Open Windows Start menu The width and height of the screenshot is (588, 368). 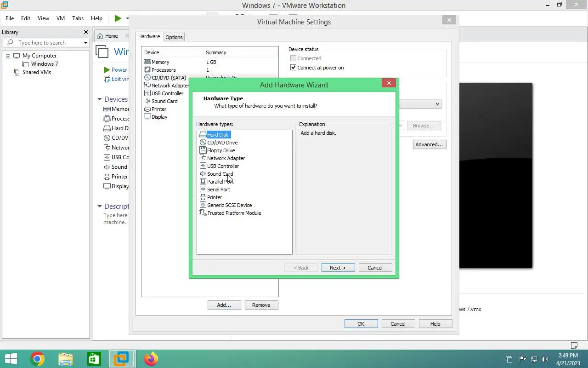pos(11,359)
